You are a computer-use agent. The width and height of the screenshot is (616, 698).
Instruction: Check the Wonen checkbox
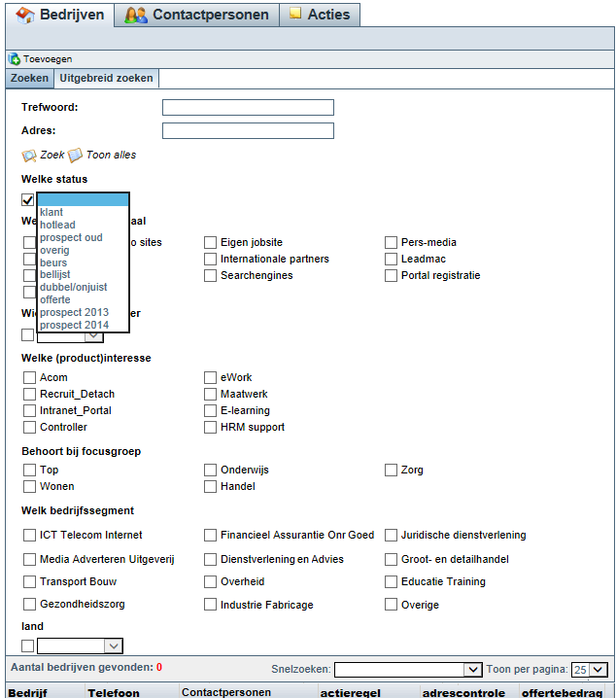[x=29, y=486]
